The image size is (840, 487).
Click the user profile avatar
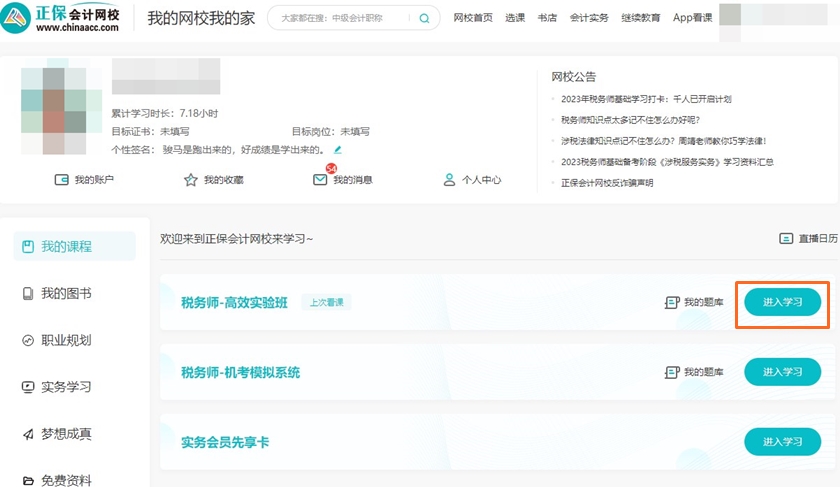[x=62, y=106]
